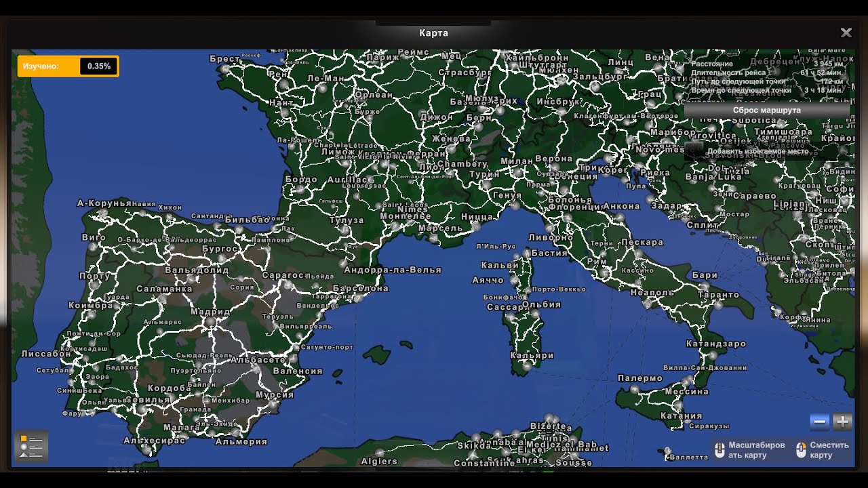Click the Женева city label
868x488 pixels.
pyautogui.click(x=451, y=139)
